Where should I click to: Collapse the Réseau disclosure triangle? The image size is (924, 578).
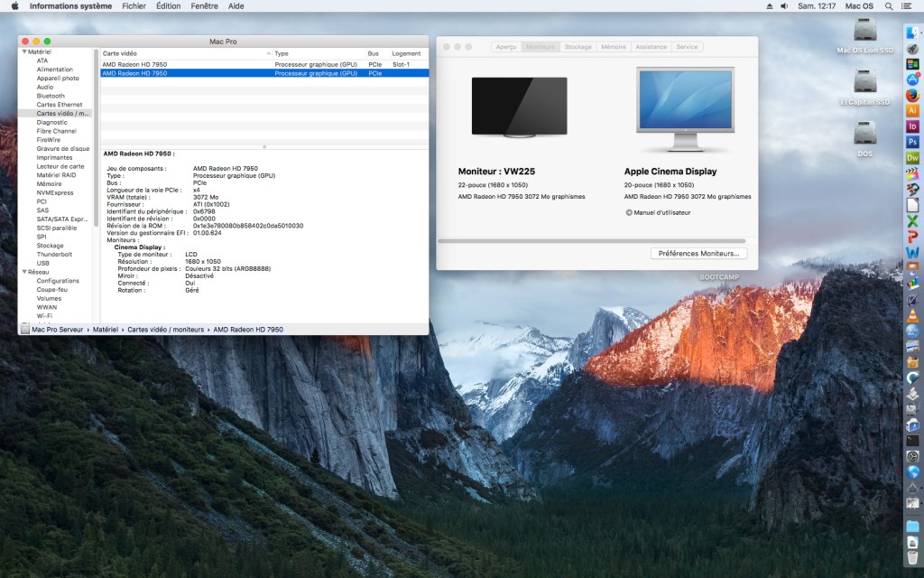point(23,272)
